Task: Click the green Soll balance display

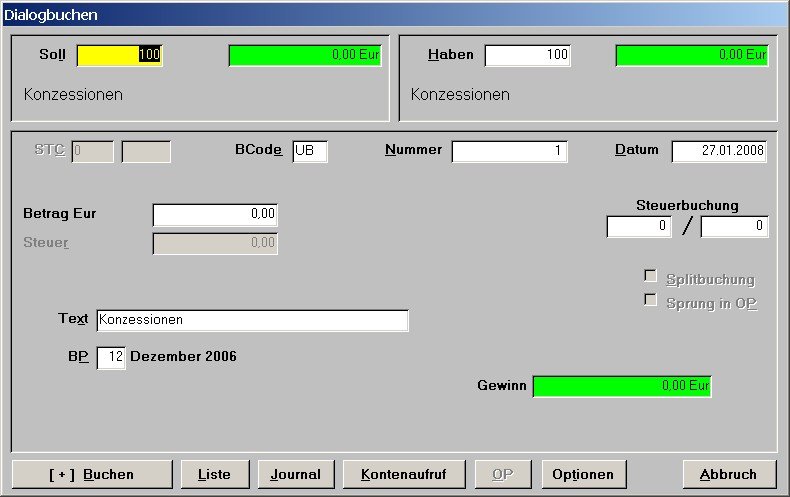Action: (x=306, y=56)
